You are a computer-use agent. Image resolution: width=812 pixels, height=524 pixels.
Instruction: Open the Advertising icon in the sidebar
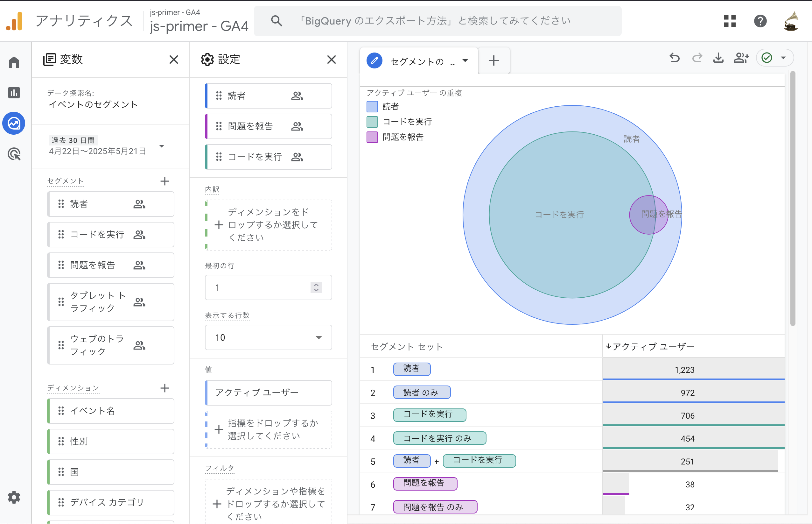coord(14,154)
